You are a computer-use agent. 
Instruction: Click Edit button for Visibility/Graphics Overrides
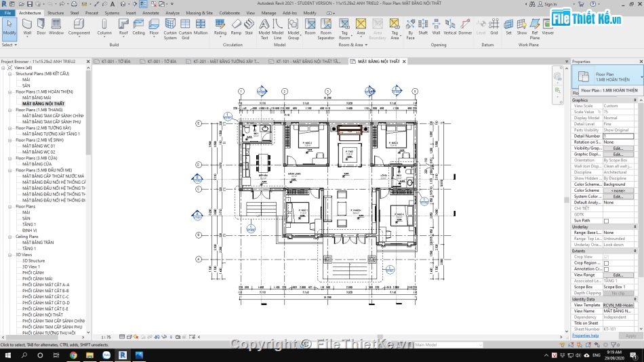(618, 148)
